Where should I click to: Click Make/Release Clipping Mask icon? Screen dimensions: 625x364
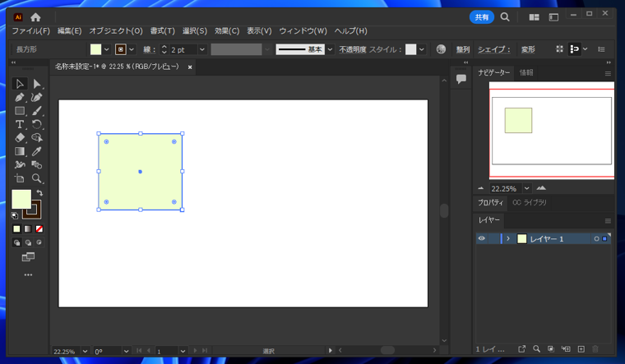click(551, 349)
